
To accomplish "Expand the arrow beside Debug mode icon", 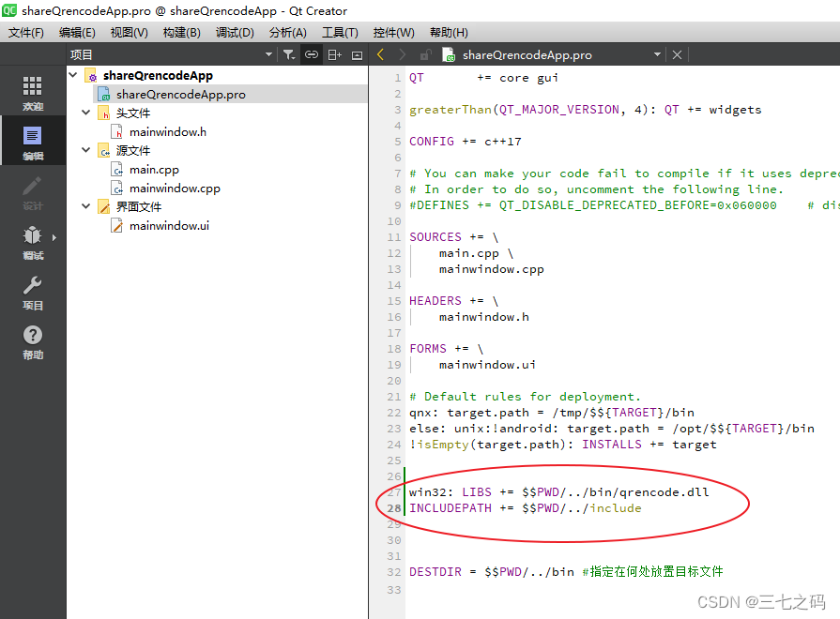I will click(54, 237).
